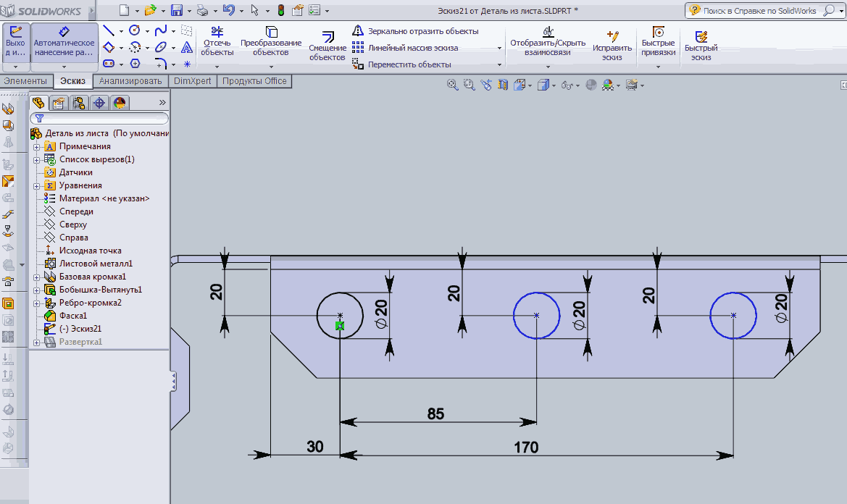This screenshot has height=504, width=847.
Task: Open Линейный массив эскиза dropdown arrow
Action: point(499,48)
